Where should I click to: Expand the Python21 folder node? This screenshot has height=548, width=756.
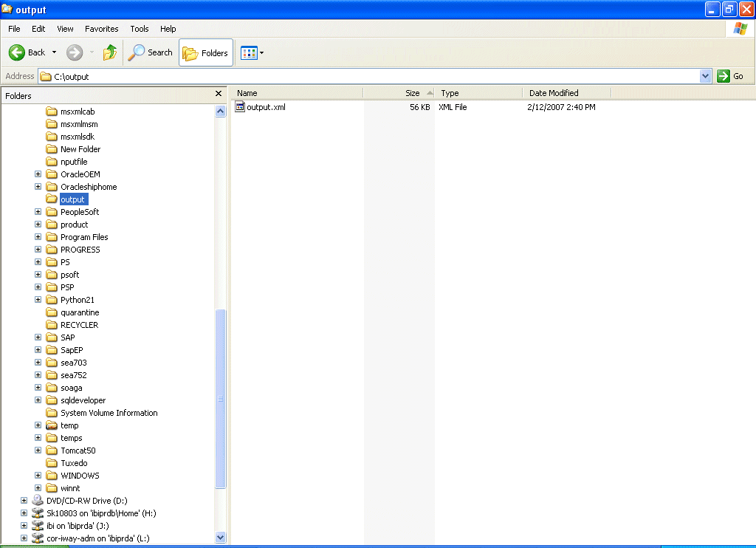tap(38, 300)
